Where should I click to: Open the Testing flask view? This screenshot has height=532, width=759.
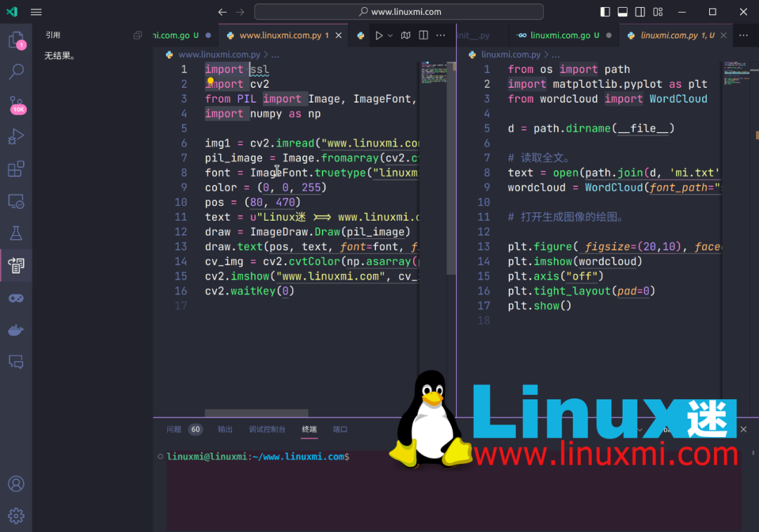click(x=16, y=233)
